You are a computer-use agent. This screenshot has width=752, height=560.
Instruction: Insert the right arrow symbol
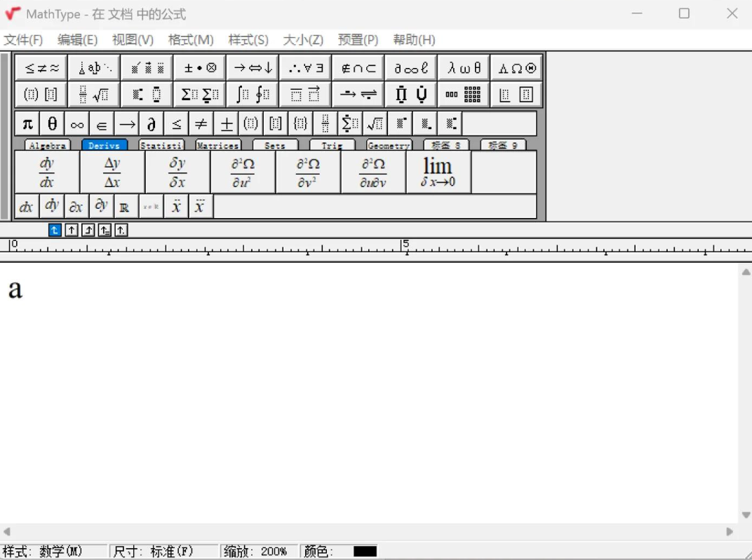[x=127, y=124]
